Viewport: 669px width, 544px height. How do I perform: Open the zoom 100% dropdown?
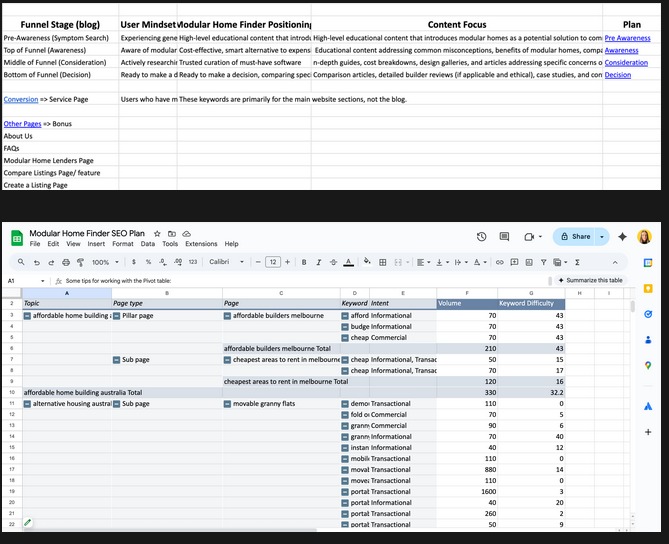point(104,262)
